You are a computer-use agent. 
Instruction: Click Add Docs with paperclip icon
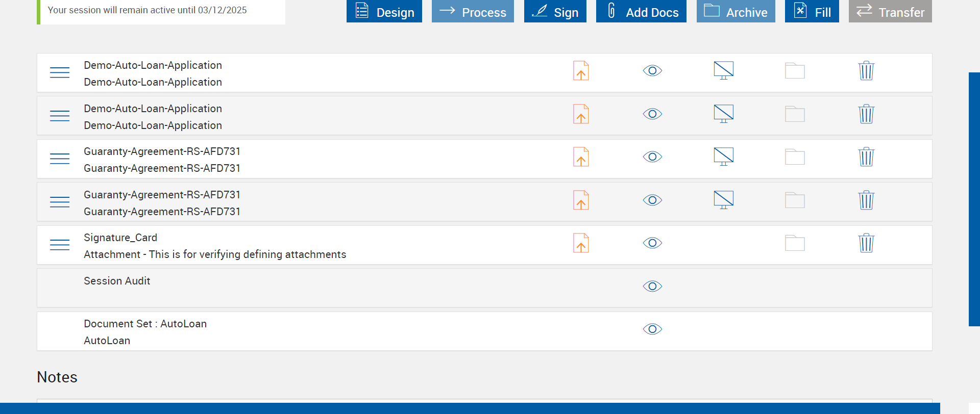641,11
